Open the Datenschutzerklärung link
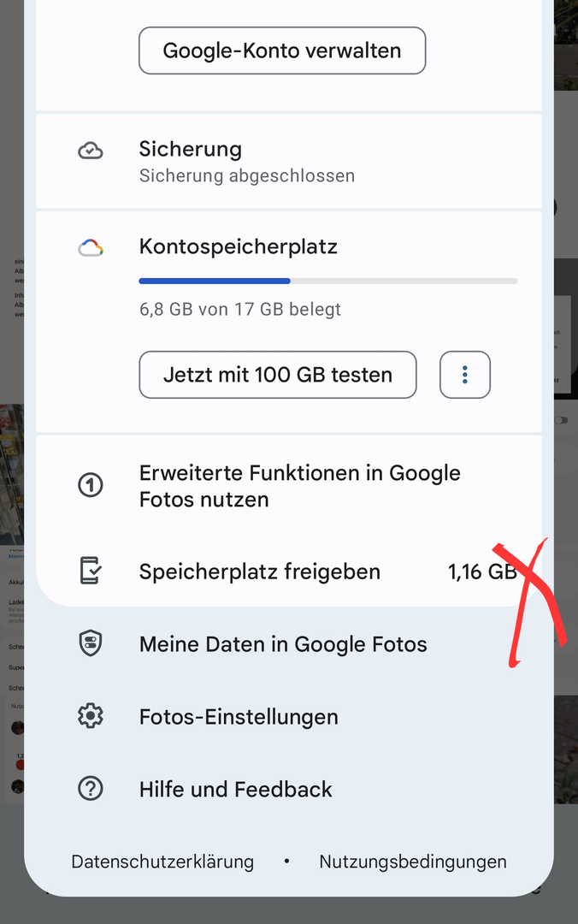This screenshot has width=578, height=924. click(x=162, y=862)
